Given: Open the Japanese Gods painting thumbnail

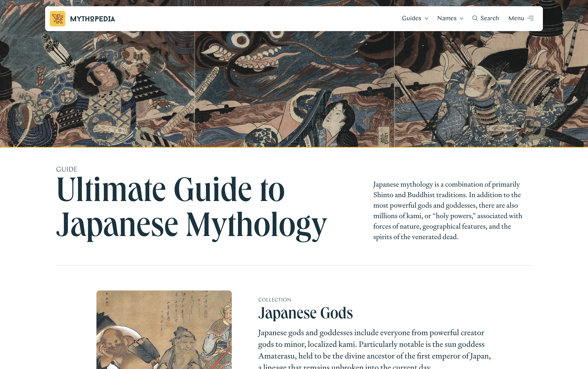Looking at the screenshot, I should pos(164,330).
